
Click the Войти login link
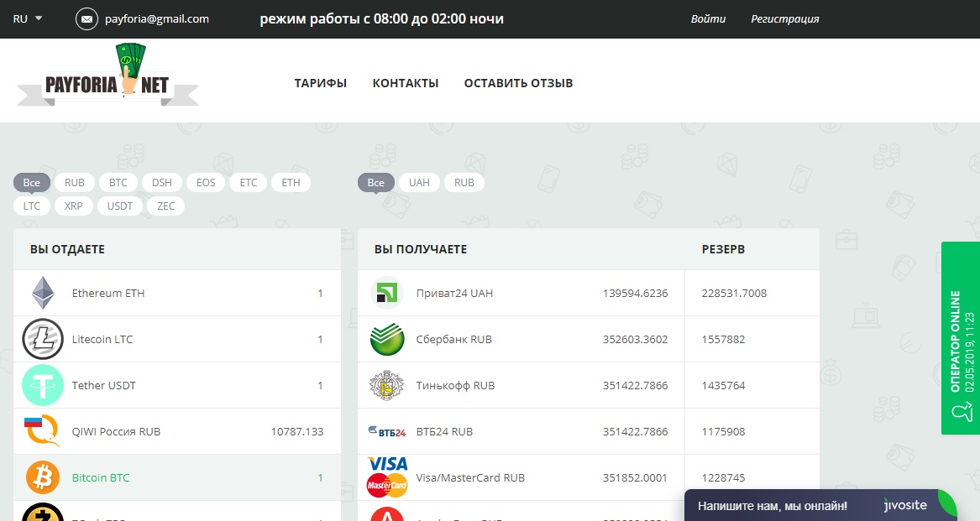708,18
